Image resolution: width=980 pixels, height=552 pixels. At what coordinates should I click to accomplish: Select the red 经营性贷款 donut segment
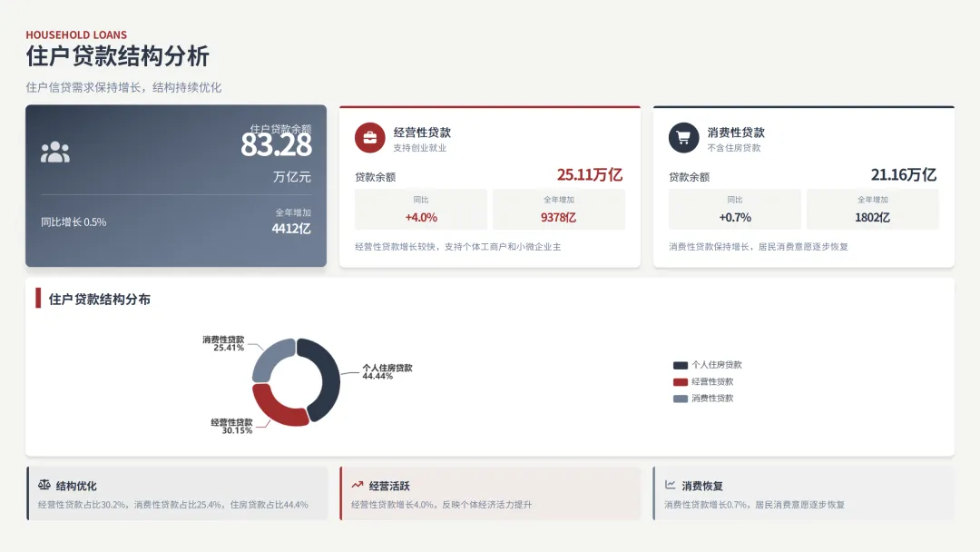point(275,408)
